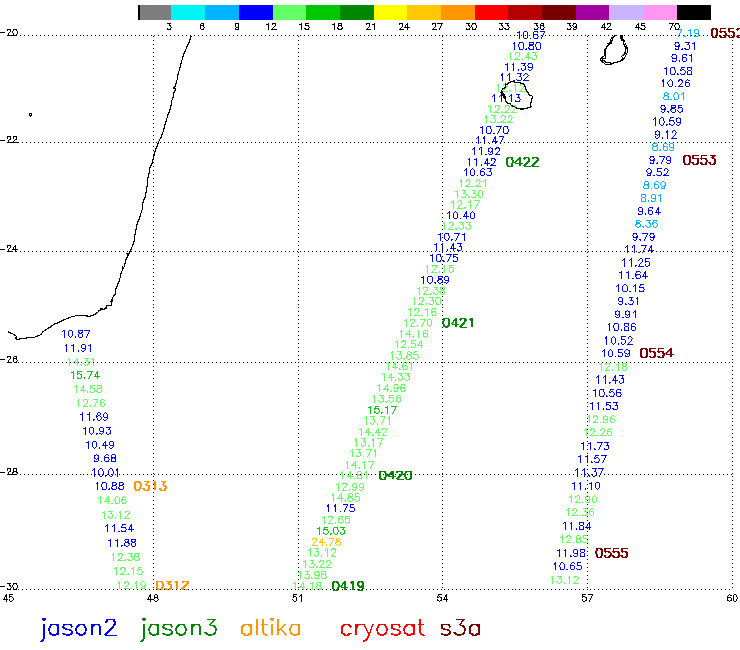Select the altika legend label
Viewport: 740px width, 650px height.
270,628
